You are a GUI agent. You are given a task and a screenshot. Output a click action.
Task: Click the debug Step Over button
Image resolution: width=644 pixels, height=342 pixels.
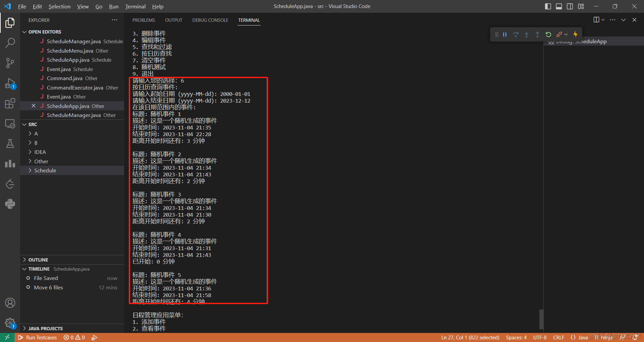coord(516,35)
